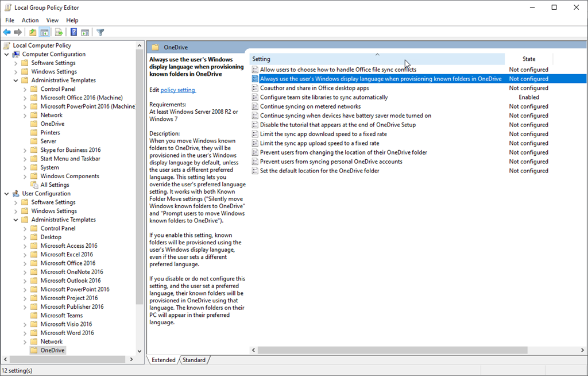The height and width of the screenshot is (376, 588).
Task: Click the Back arrow toolbar icon
Action: tap(7, 32)
